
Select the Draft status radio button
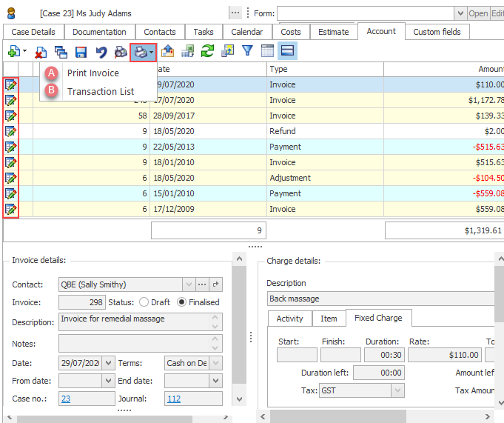coord(144,302)
